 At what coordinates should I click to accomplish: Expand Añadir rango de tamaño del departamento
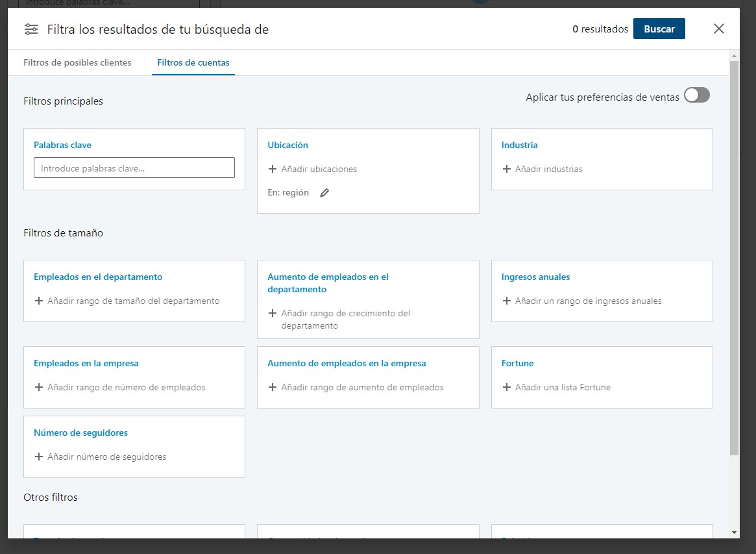(133, 301)
